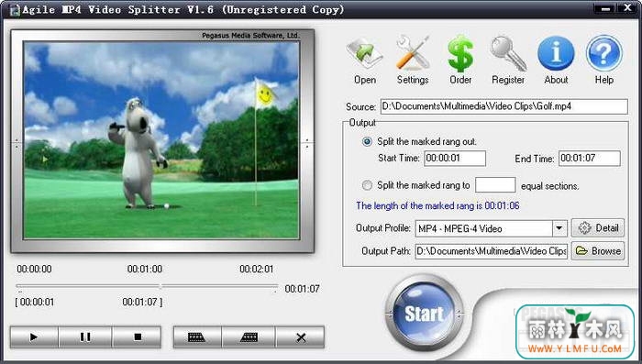Click the current position time 00:01:07
Image resolution: width=642 pixels, height=364 pixels.
[302, 289]
